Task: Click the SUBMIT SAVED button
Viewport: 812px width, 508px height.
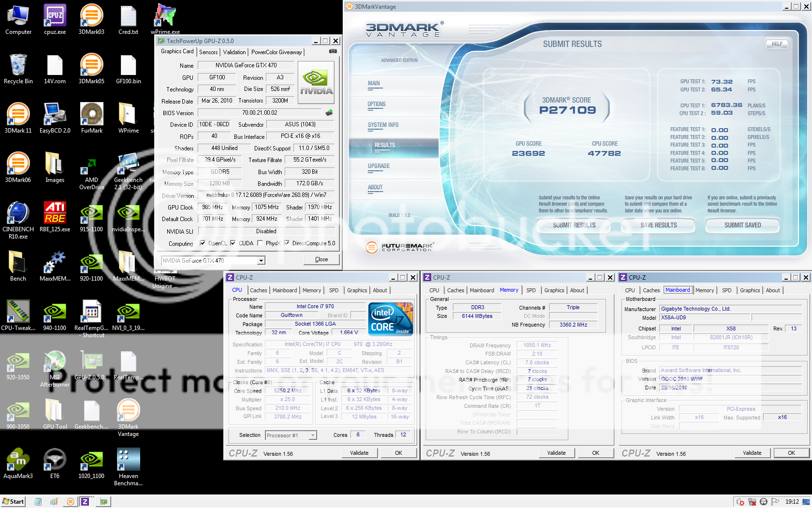Action: (x=742, y=225)
